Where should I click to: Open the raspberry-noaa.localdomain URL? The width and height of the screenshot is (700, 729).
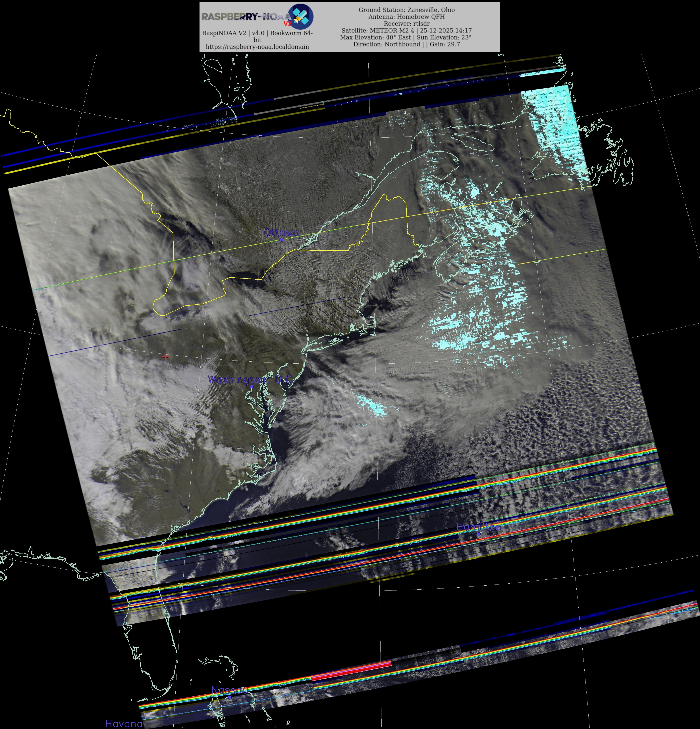point(257,47)
